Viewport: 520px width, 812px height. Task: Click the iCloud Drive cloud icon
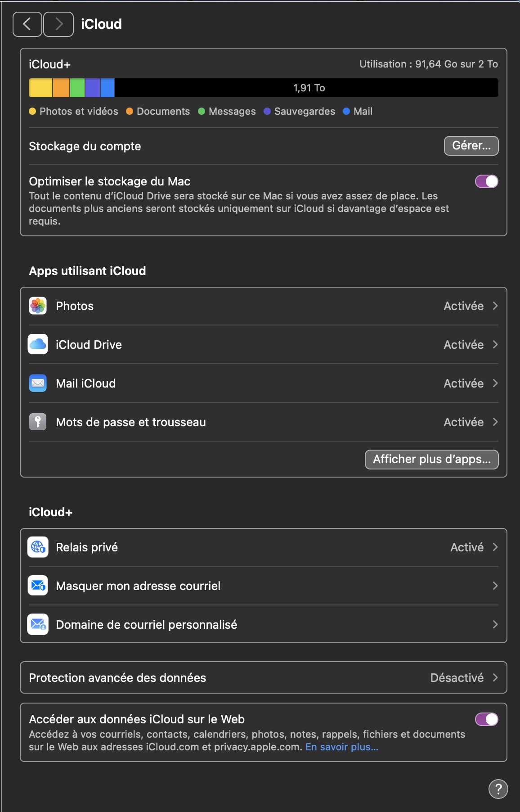pyautogui.click(x=38, y=345)
